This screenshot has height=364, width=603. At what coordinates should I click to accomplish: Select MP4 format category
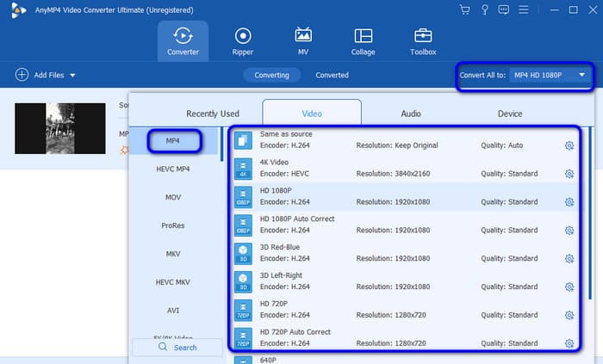[174, 141]
